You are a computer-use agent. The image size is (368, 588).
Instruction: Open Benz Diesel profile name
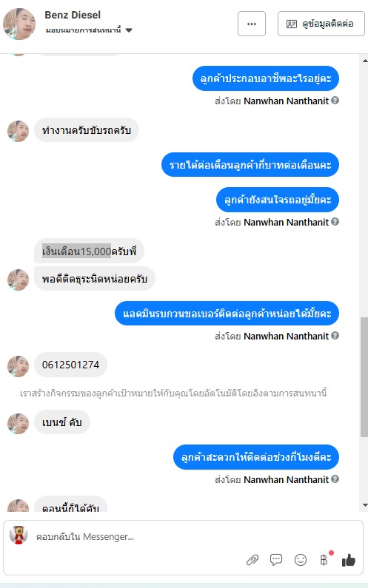click(73, 15)
